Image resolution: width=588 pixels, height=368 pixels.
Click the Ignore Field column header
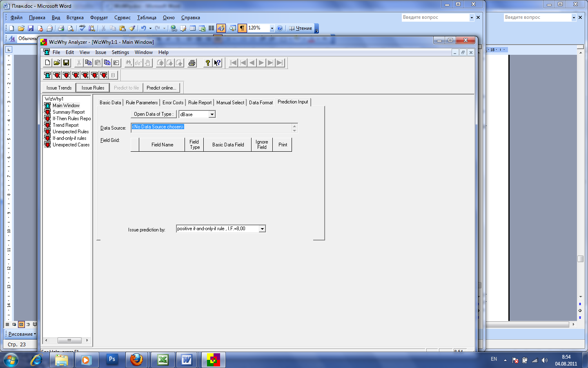pyautogui.click(x=262, y=145)
